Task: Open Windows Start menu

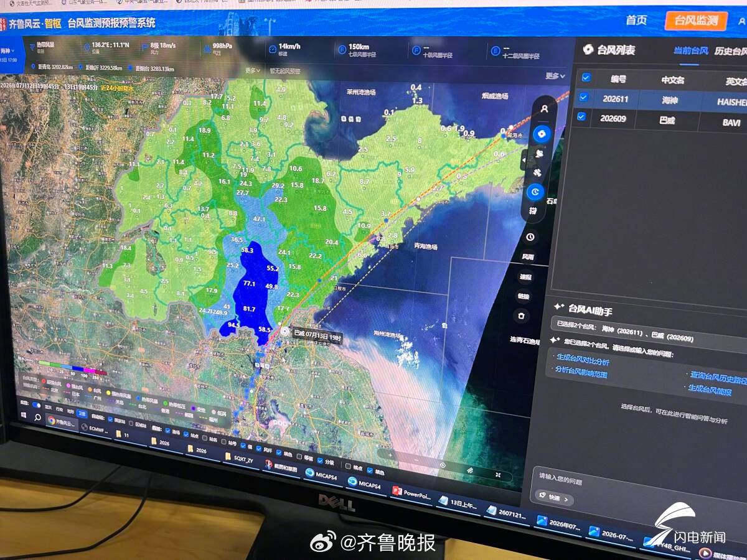Action: click(x=23, y=415)
